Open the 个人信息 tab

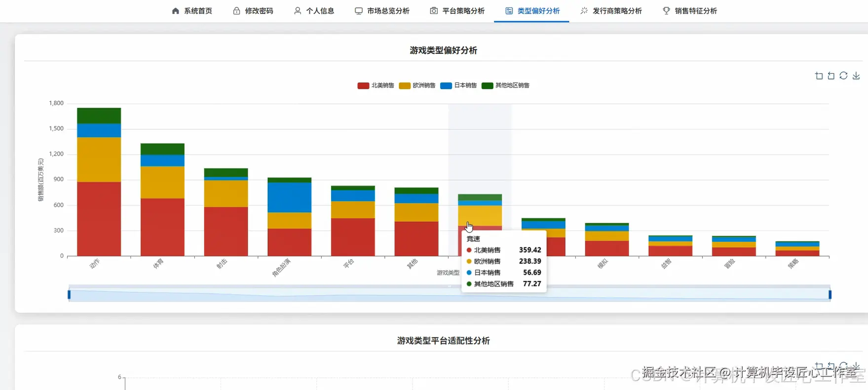pyautogui.click(x=314, y=11)
